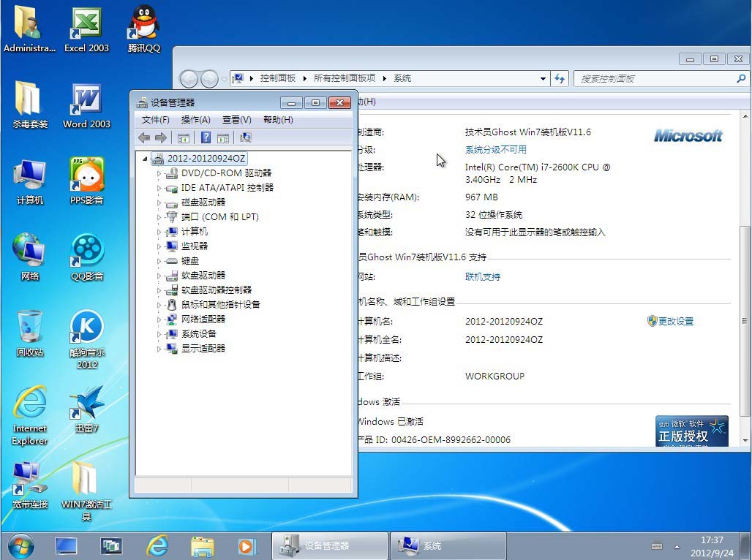Expand the 监视器 node
This screenshot has width=752, height=560.
159,246
